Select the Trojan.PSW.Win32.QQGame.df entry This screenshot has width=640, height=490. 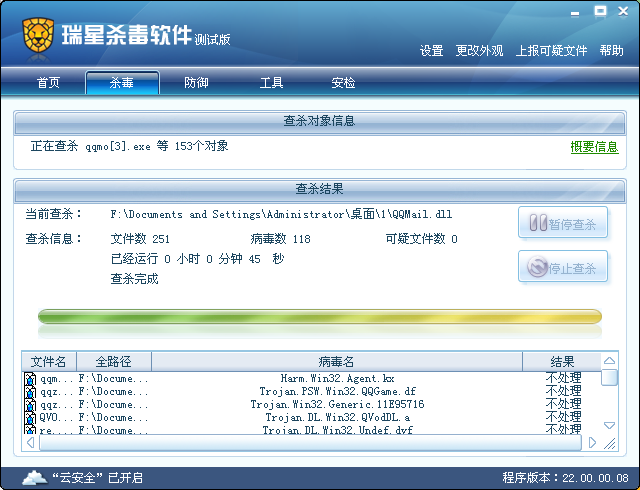[x=338, y=392]
